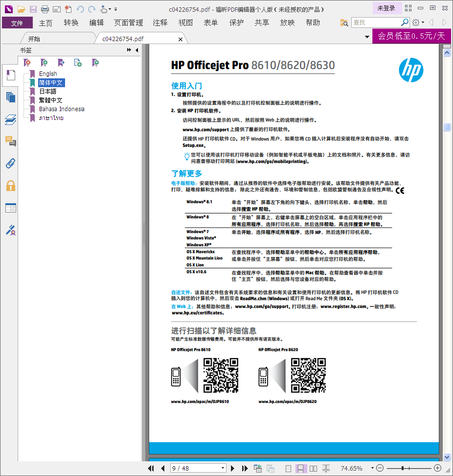453x476 pixels.
Task: Click the 未登录 login button
Action: pyautogui.click(x=386, y=8)
